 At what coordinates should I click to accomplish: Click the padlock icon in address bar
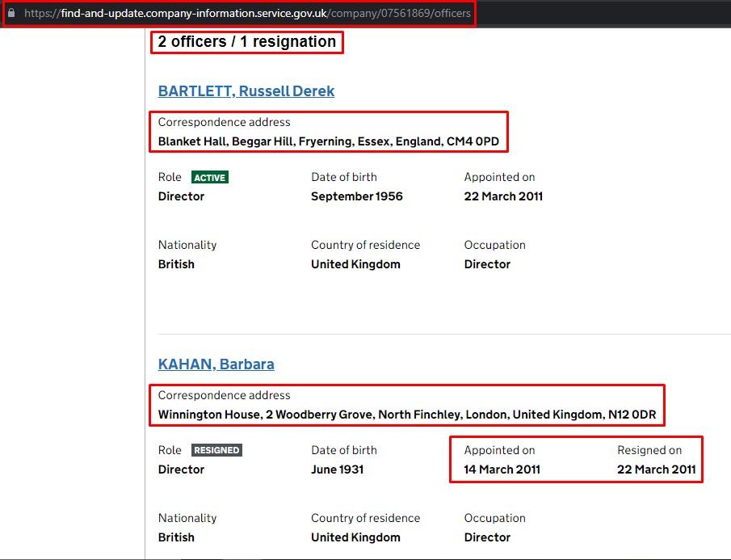(x=11, y=13)
